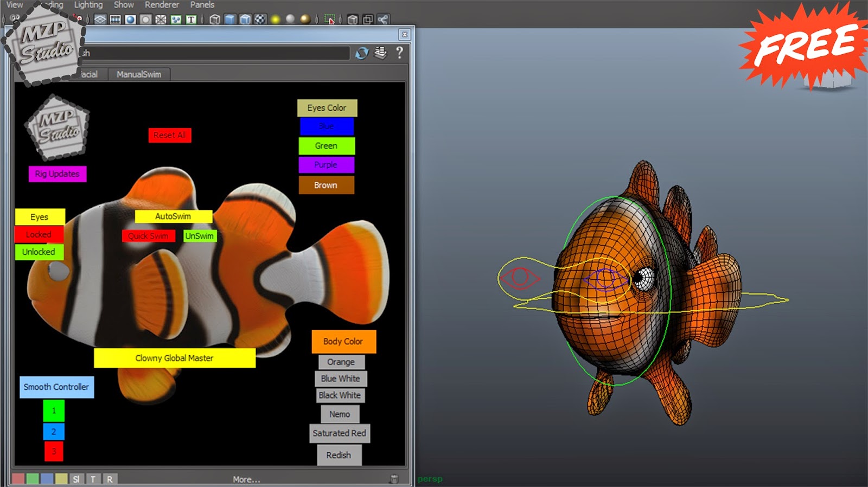Click the Rig Updates button
The image size is (868, 487).
(x=57, y=174)
